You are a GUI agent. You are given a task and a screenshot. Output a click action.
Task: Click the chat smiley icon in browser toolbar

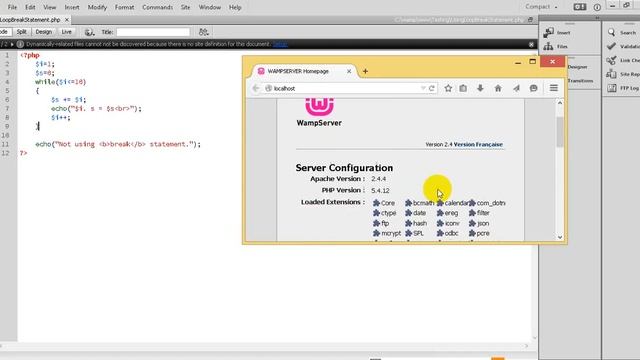[533, 88]
